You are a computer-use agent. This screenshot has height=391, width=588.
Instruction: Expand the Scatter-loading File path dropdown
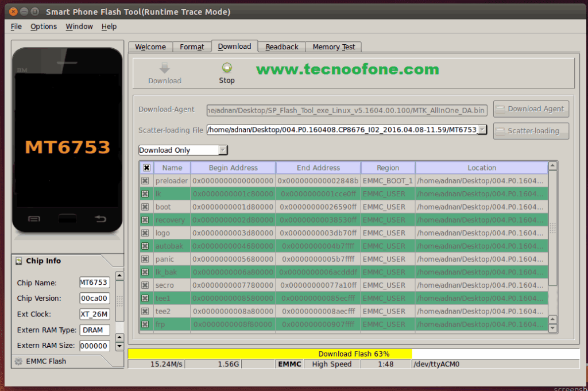point(482,130)
